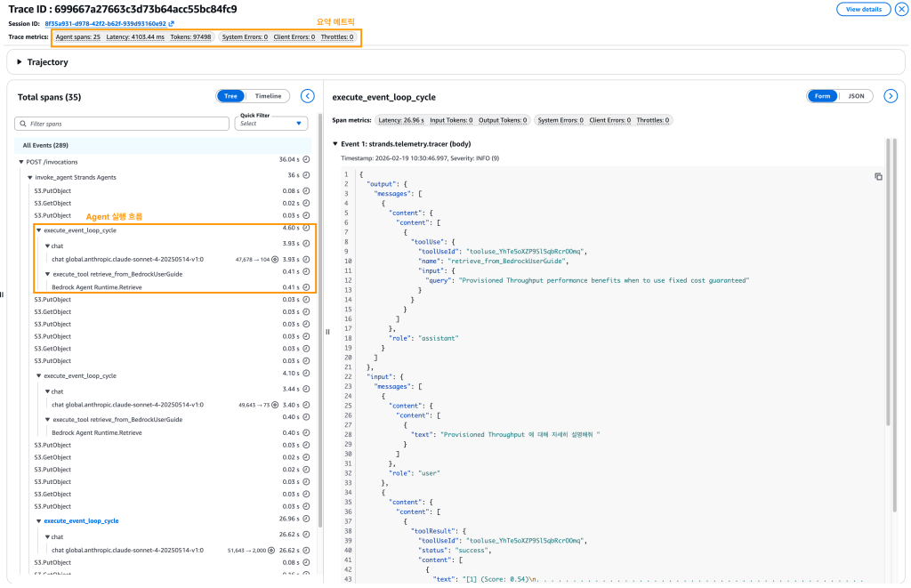Click into the Filter spans search field
The width and height of the screenshot is (911, 588).
(125, 124)
